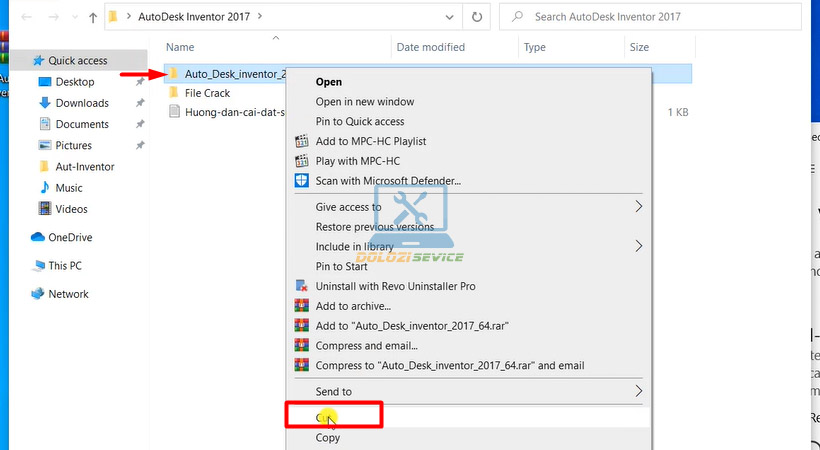Click the This PC computer icon
The image size is (820, 450).
[38, 266]
